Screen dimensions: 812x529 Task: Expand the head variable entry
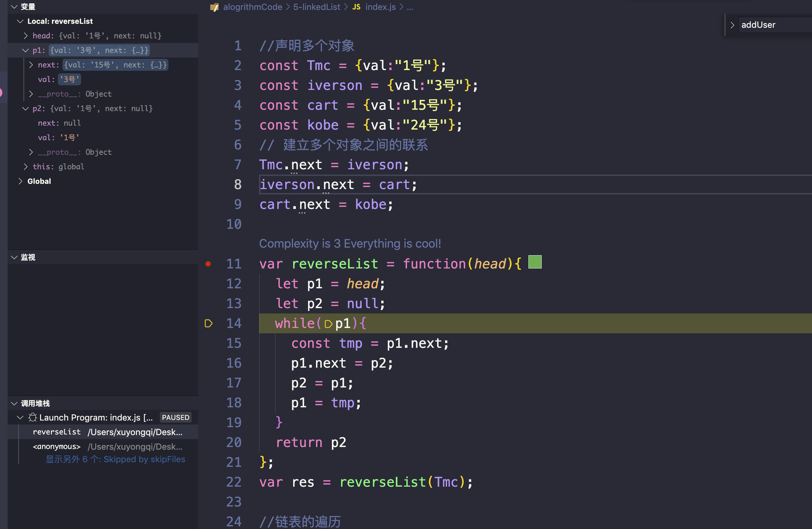pyautogui.click(x=25, y=36)
